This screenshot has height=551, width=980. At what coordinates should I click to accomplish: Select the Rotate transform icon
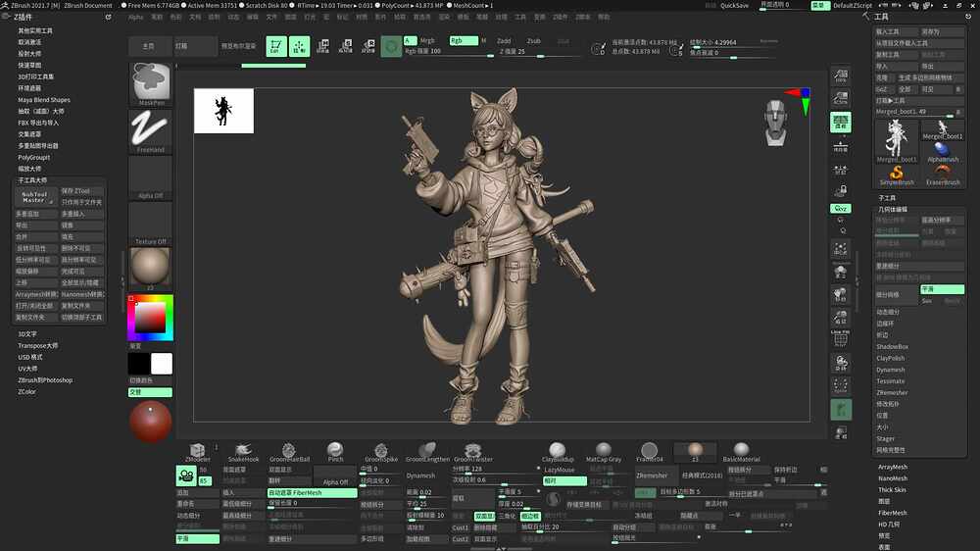click(x=368, y=46)
